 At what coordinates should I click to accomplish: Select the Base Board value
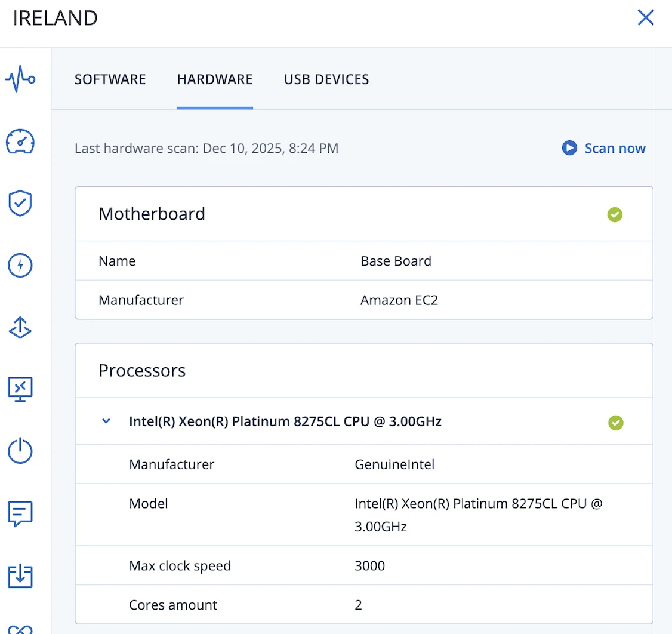point(396,261)
